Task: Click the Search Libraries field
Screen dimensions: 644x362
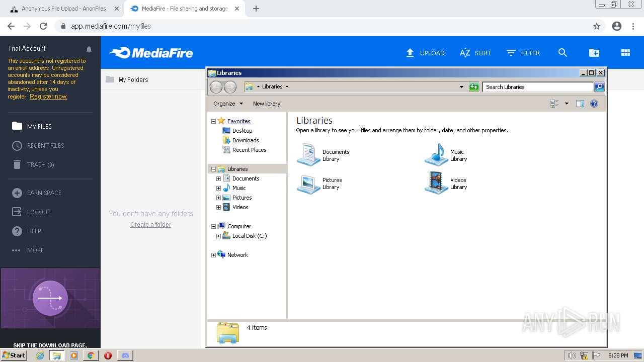Action: (538, 87)
